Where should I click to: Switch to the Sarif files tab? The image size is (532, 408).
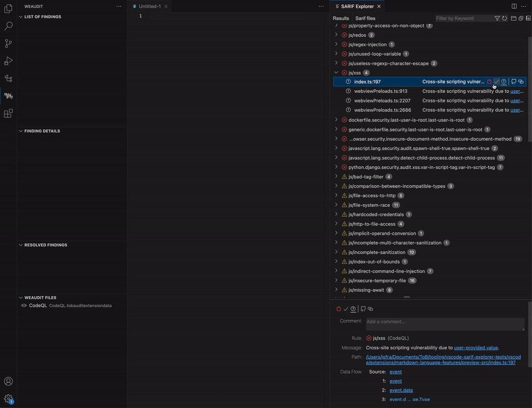[x=365, y=18]
